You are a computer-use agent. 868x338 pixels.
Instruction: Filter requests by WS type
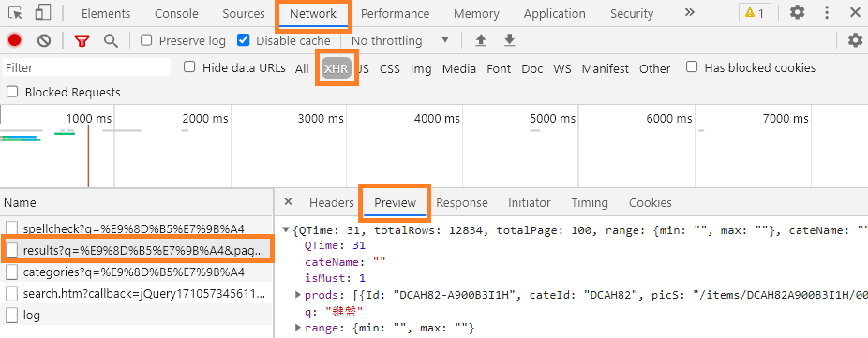click(561, 68)
